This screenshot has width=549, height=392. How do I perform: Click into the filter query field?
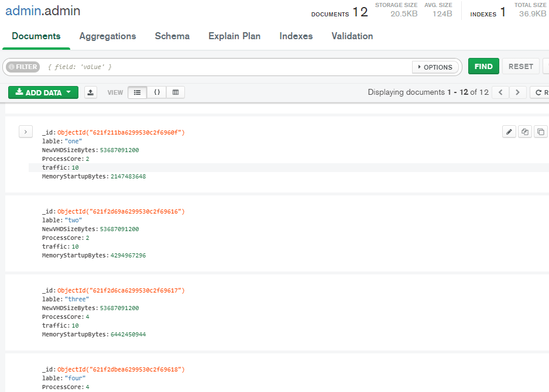click(228, 67)
